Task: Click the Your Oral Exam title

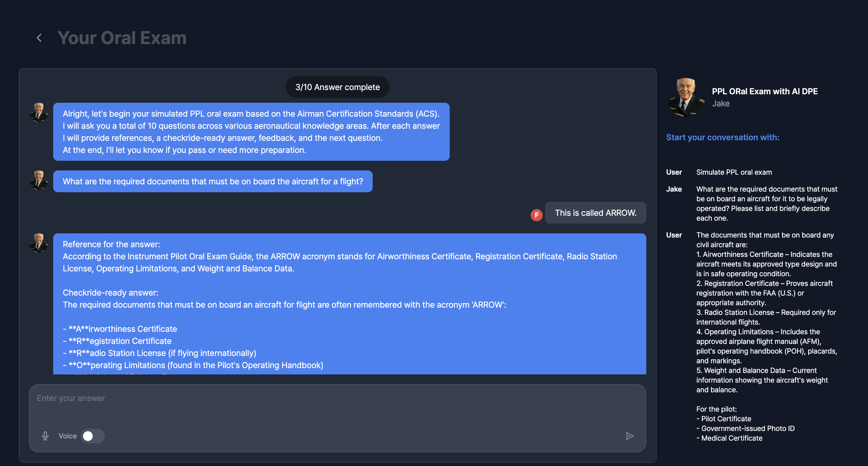Action: [122, 38]
